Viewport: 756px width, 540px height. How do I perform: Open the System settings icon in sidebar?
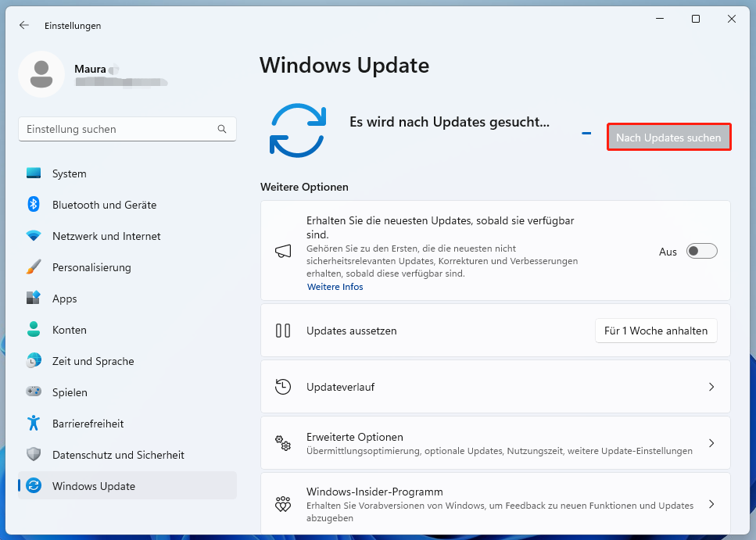[33, 173]
